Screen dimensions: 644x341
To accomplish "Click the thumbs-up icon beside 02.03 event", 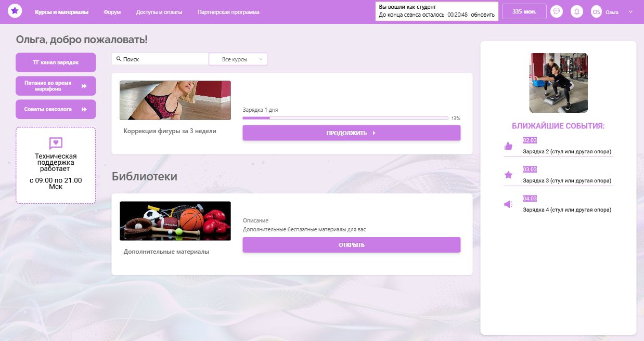I will (x=508, y=146).
